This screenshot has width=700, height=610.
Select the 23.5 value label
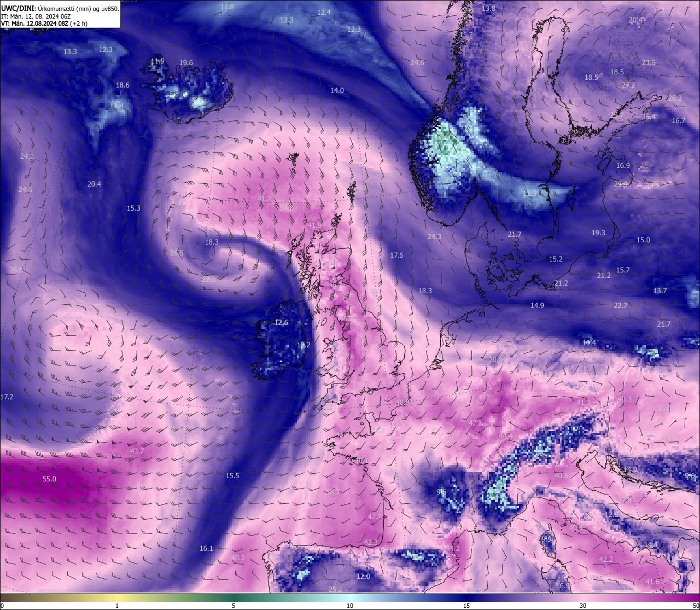pyautogui.click(x=649, y=63)
